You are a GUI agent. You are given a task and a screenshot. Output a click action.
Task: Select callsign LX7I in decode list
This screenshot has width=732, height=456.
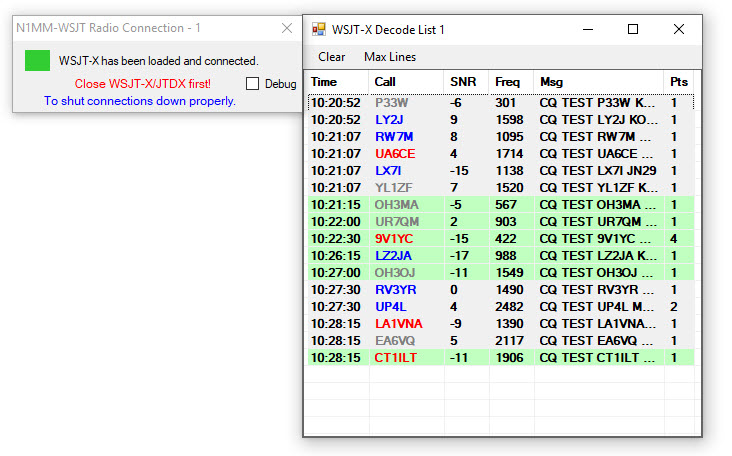point(388,171)
